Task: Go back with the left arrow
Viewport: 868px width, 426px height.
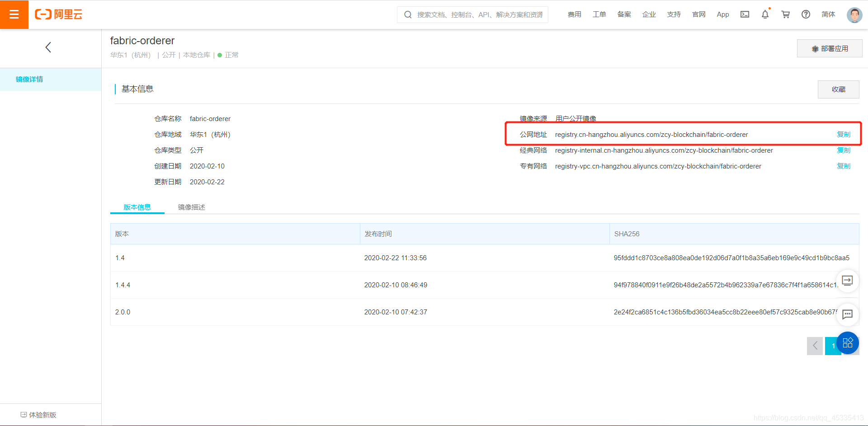Action: [x=48, y=47]
